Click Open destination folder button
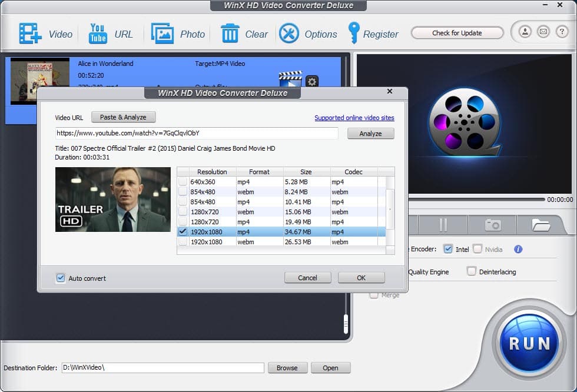This screenshot has height=392, width=577. 330,368
